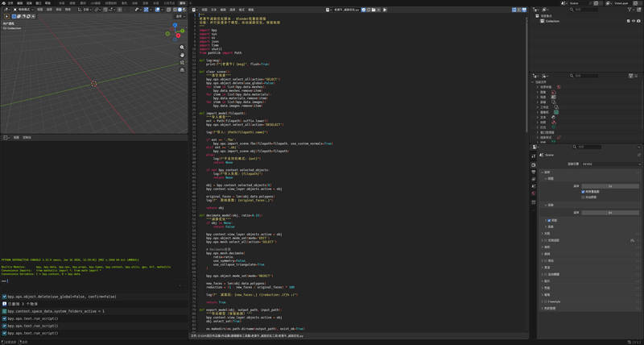Enable snapping magnet in viewport header

(x=105, y=10)
